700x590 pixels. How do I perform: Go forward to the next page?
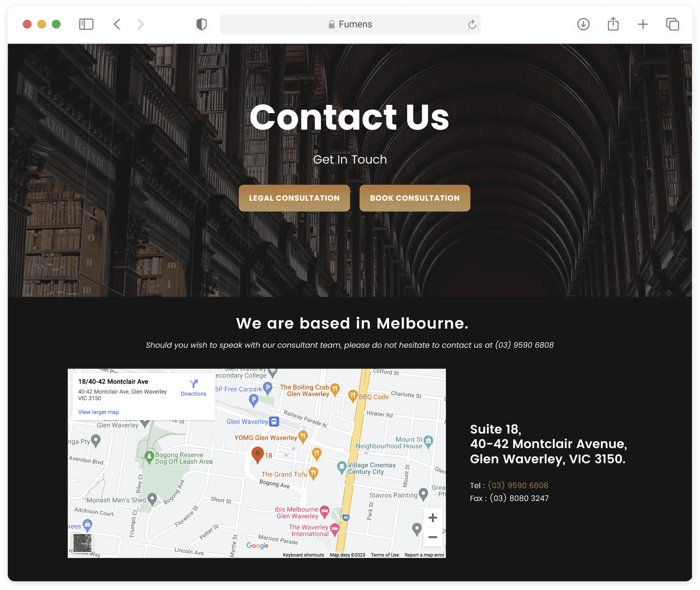click(140, 24)
